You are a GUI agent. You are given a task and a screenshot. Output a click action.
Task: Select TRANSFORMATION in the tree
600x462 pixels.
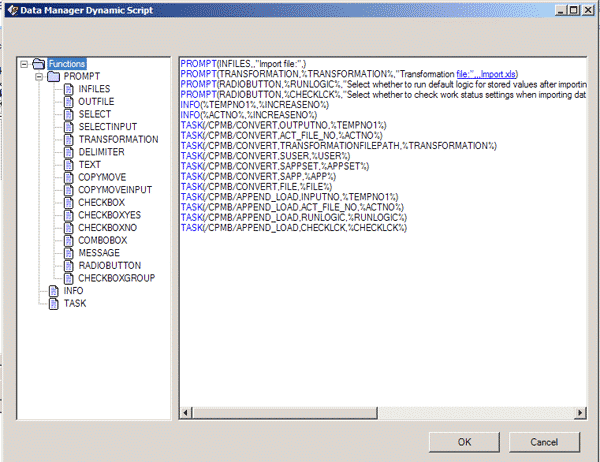pos(118,140)
